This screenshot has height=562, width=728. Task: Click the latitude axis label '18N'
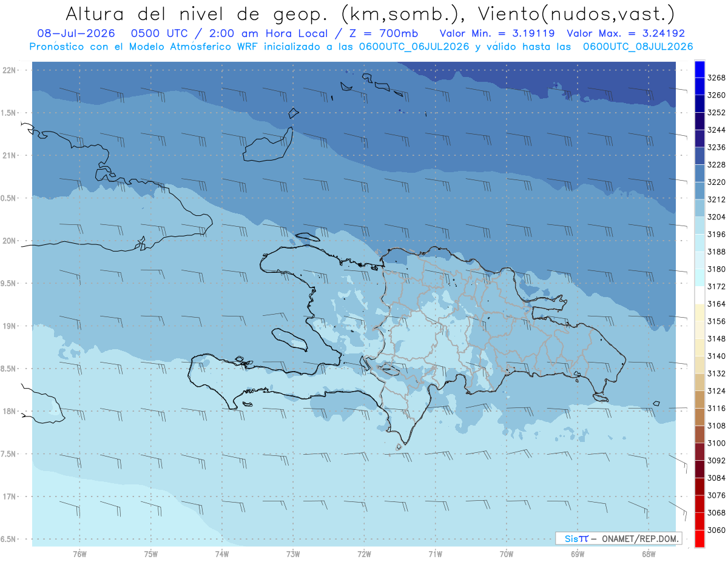pos(10,411)
